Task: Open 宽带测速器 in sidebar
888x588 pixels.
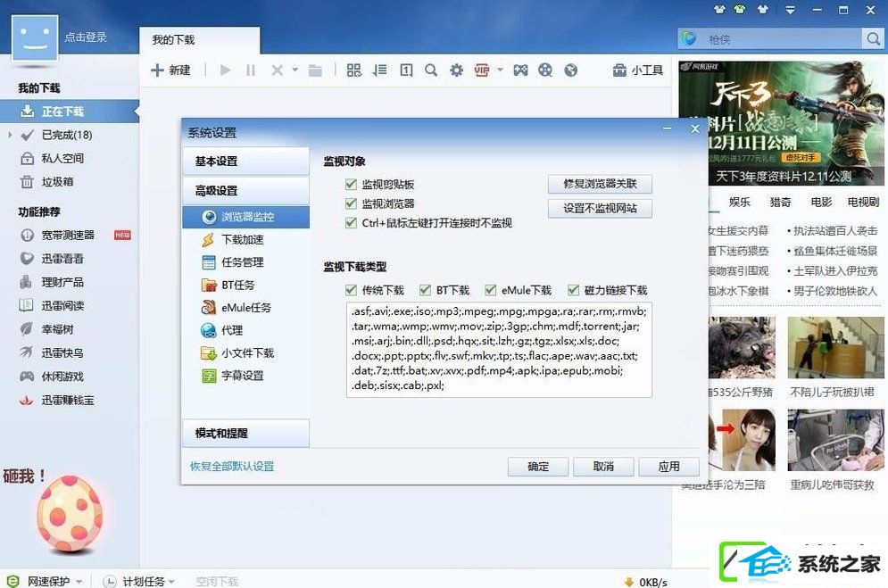Action: (68, 235)
